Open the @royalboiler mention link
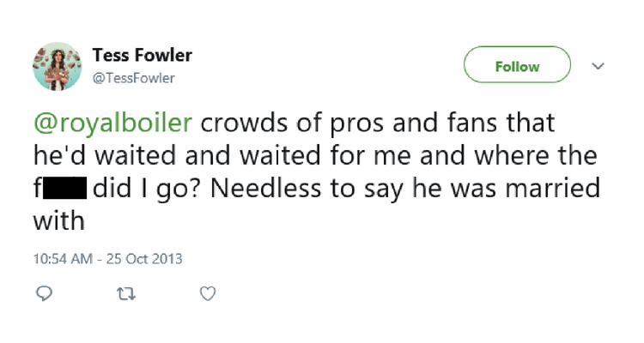The height and width of the screenshot is (343, 644). click(x=113, y=123)
